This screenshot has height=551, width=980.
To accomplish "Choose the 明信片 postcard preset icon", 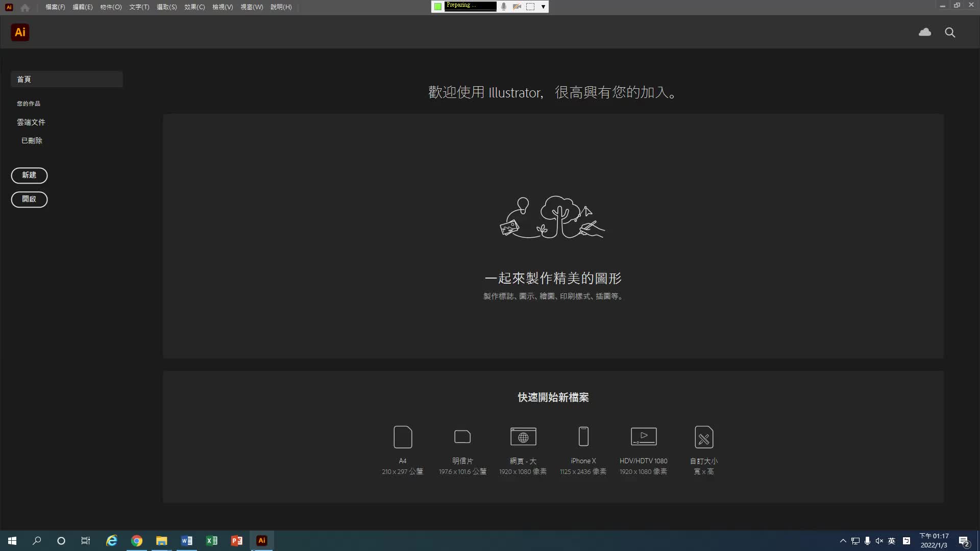I will [462, 437].
